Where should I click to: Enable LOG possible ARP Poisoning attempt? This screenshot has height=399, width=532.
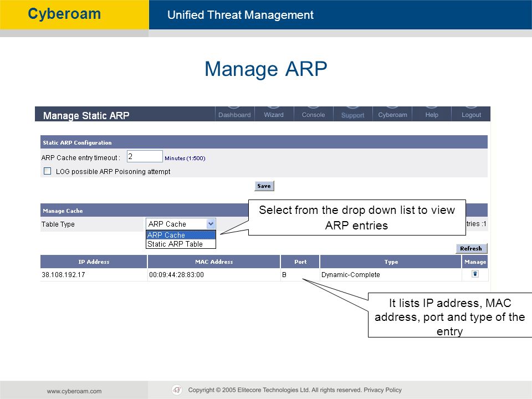pyautogui.click(x=48, y=171)
